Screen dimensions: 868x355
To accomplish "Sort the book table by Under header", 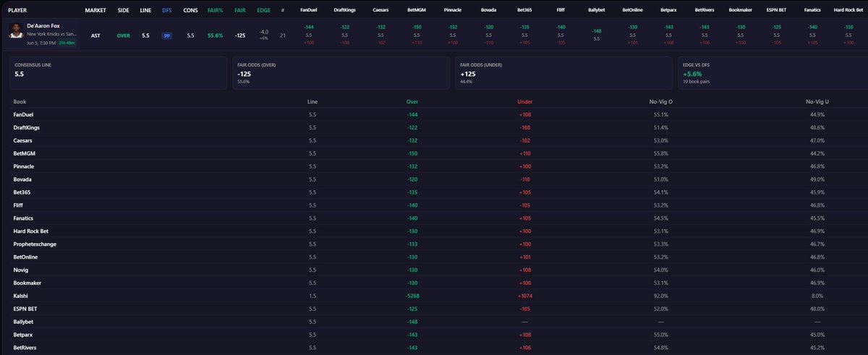I will pyautogui.click(x=525, y=102).
